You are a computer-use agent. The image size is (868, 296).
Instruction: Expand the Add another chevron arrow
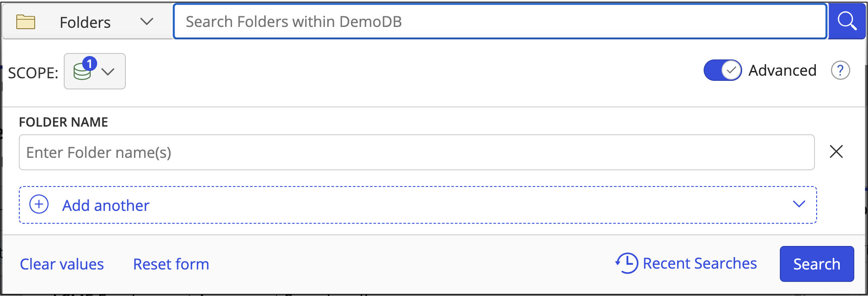[x=799, y=204]
